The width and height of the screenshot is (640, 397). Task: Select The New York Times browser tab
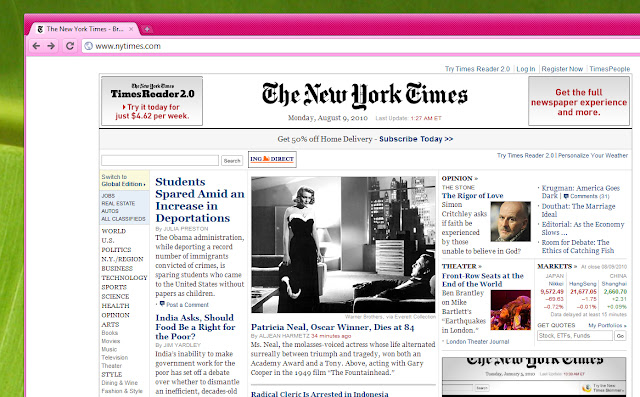pyautogui.click(x=84, y=29)
